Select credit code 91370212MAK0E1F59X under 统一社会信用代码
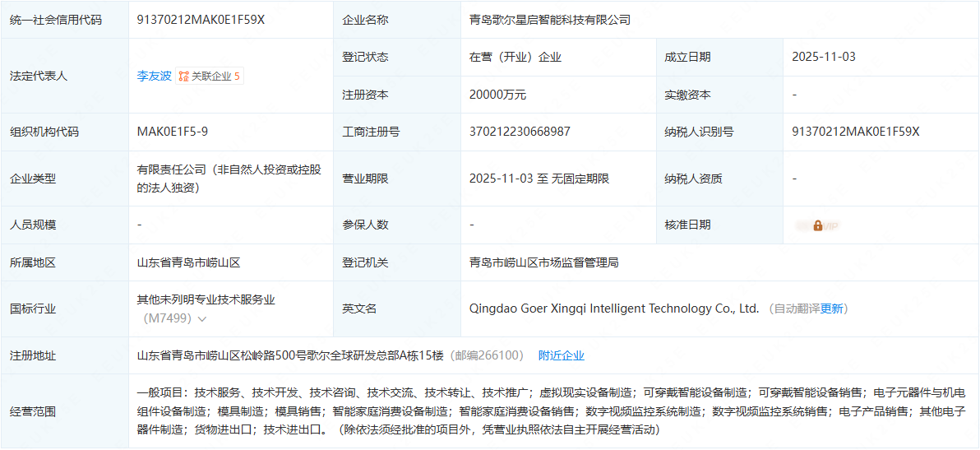The image size is (980, 450). pyautogui.click(x=201, y=20)
